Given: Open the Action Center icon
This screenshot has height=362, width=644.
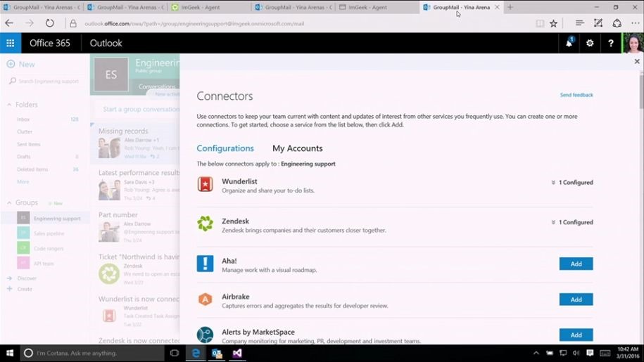Looking at the screenshot, I should (590, 353).
